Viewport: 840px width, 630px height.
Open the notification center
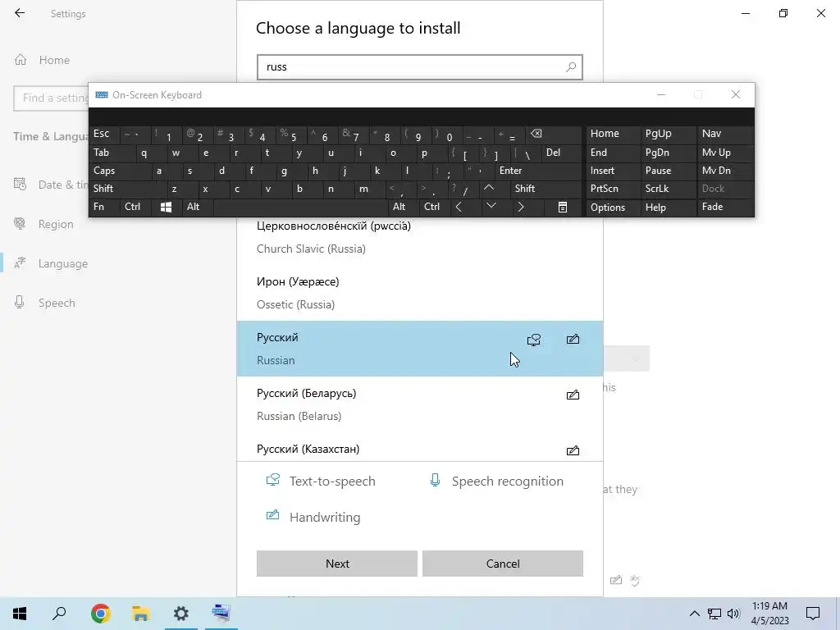(813, 614)
